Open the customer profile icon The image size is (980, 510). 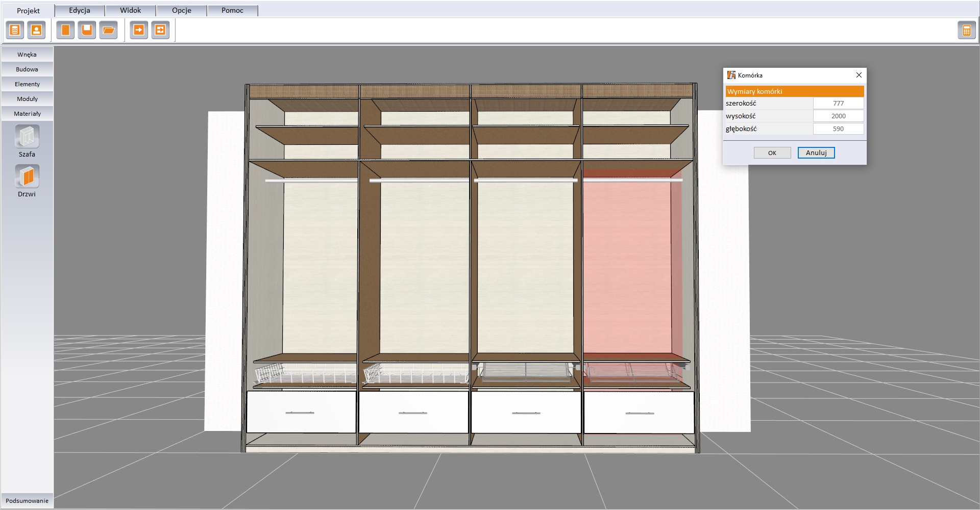(36, 31)
